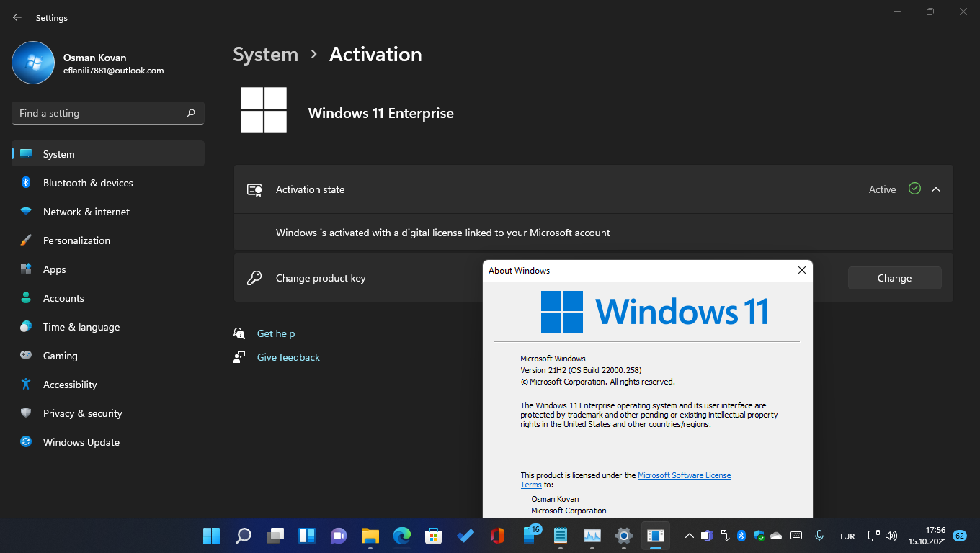The height and width of the screenshot is (553, 980).
Task: Open Time & language settings
Action: point(108,327)
